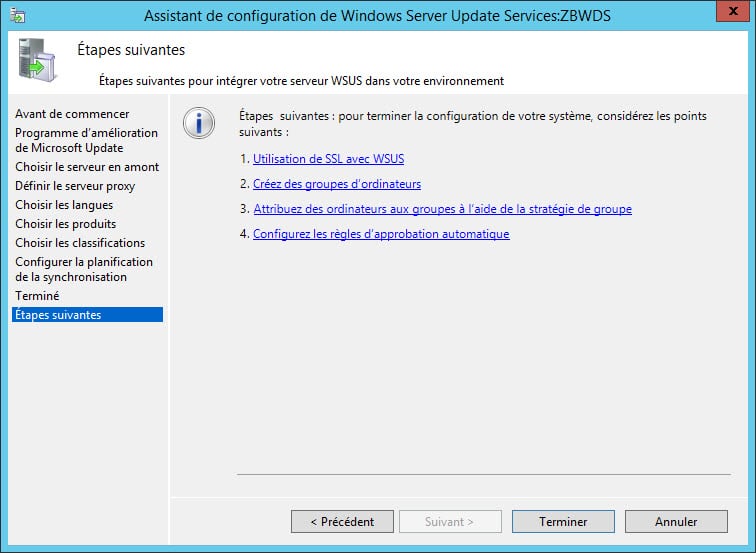
Task: Open the 'Utilisation de SSL avec WSUS' link
Action: [x=328, y=159]
